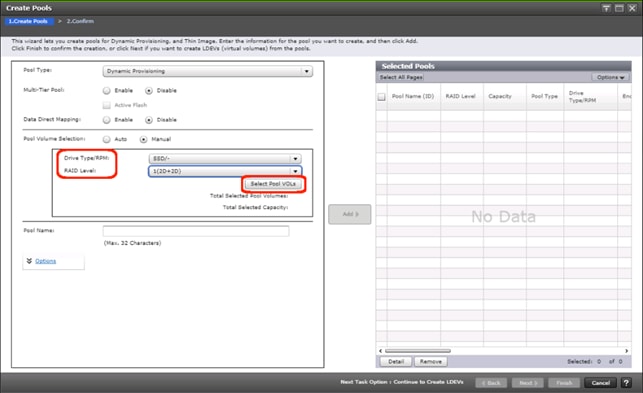
Task: Click Select All Pages button
Action: 401,77
